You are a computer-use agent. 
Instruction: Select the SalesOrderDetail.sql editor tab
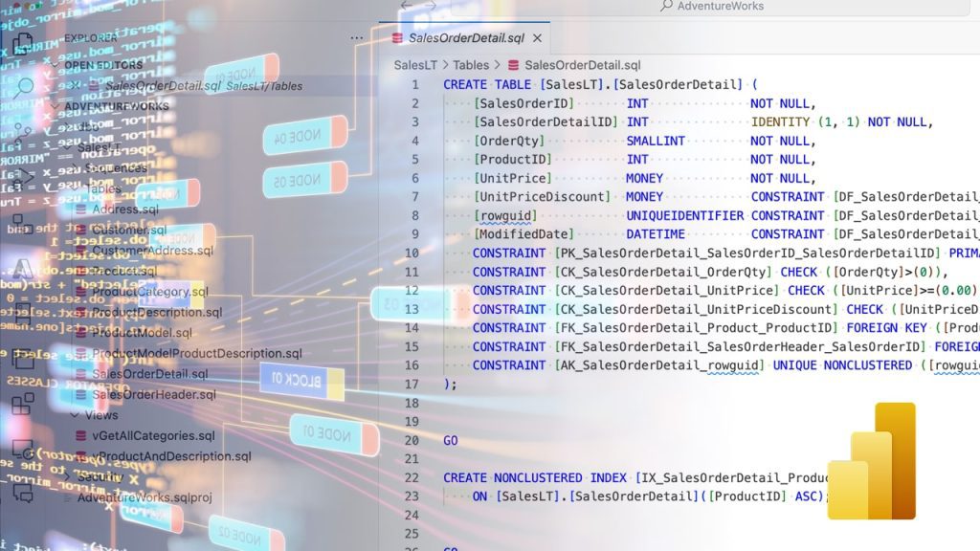[465, 38]
